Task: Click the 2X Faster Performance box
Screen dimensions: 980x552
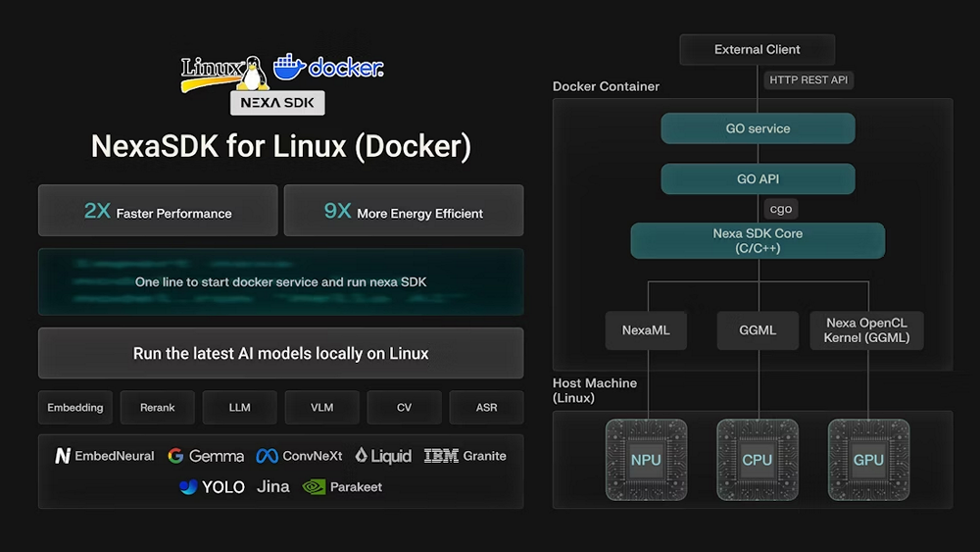Action: tap(158, 210)
